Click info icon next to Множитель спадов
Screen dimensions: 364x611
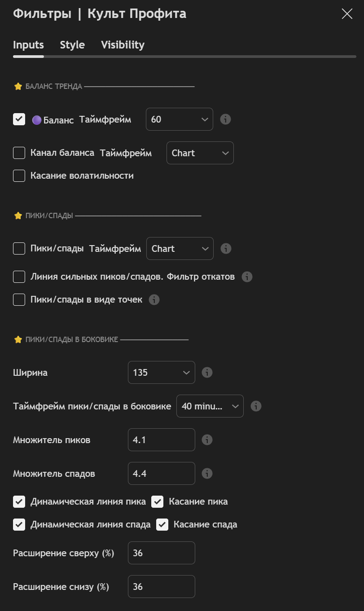click(x=207, y=474)
